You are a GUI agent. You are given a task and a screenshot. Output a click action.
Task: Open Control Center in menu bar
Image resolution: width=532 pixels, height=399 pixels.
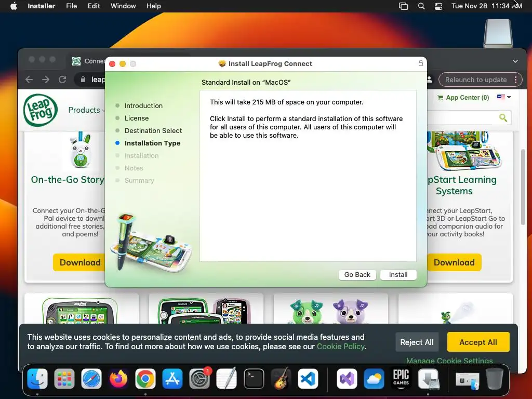tap(438, 6)
